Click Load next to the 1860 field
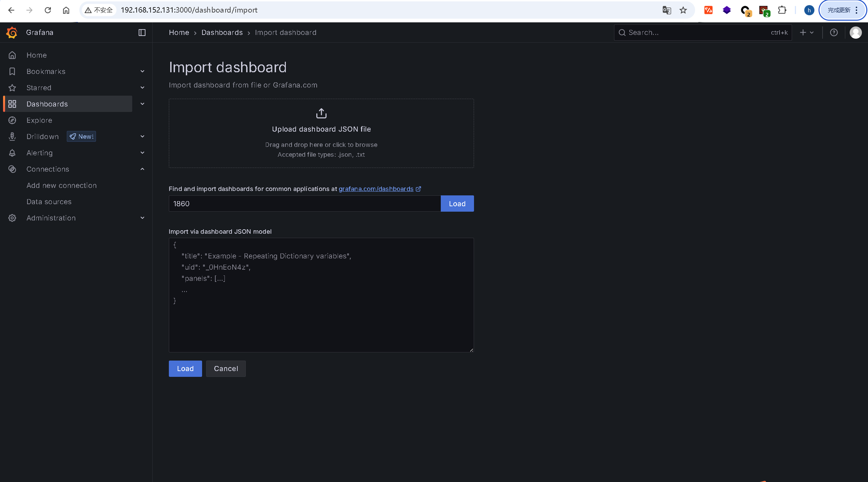Screen dimensions: 868x482 [457, 204]
